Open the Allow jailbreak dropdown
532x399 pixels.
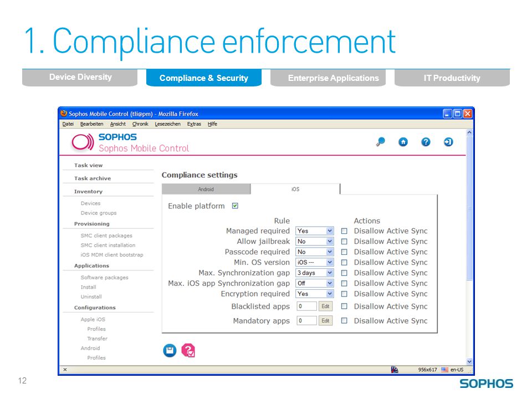(315, 242)
